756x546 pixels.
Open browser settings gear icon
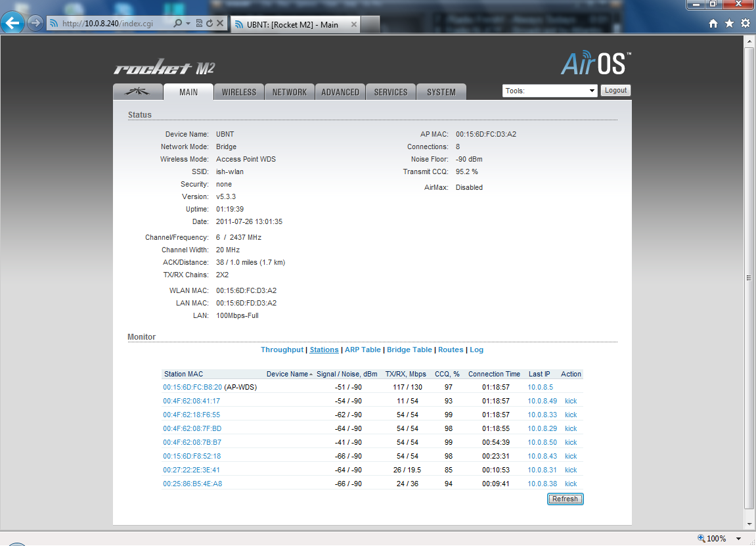click(x=745, y=24)
